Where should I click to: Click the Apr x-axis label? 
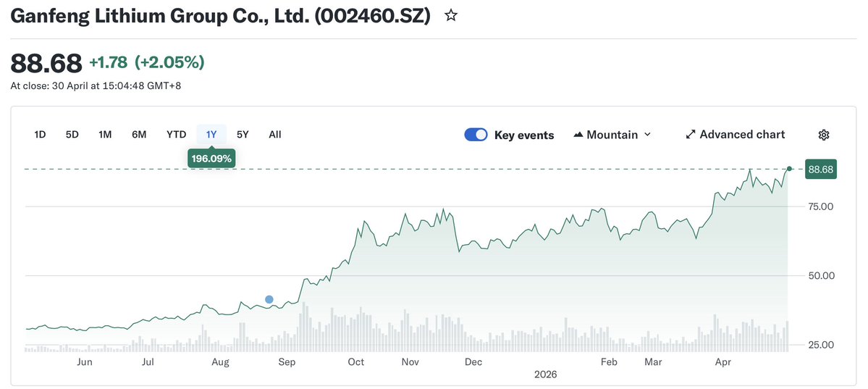723,362
